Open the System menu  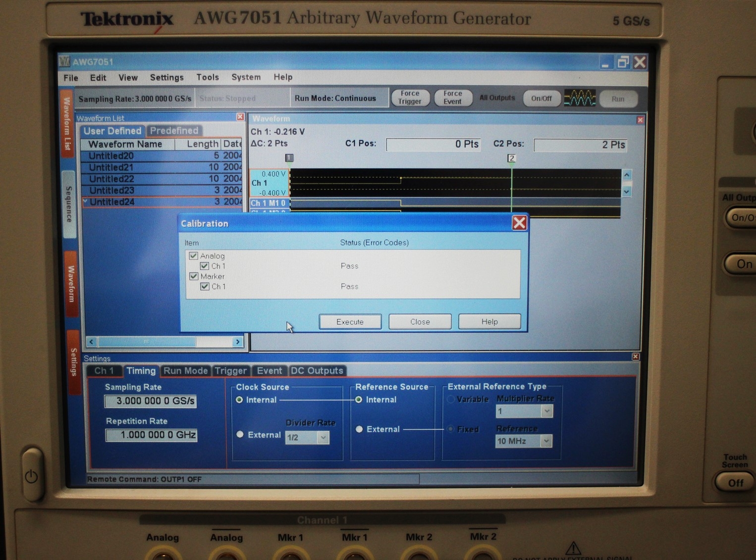click(246, 77)
